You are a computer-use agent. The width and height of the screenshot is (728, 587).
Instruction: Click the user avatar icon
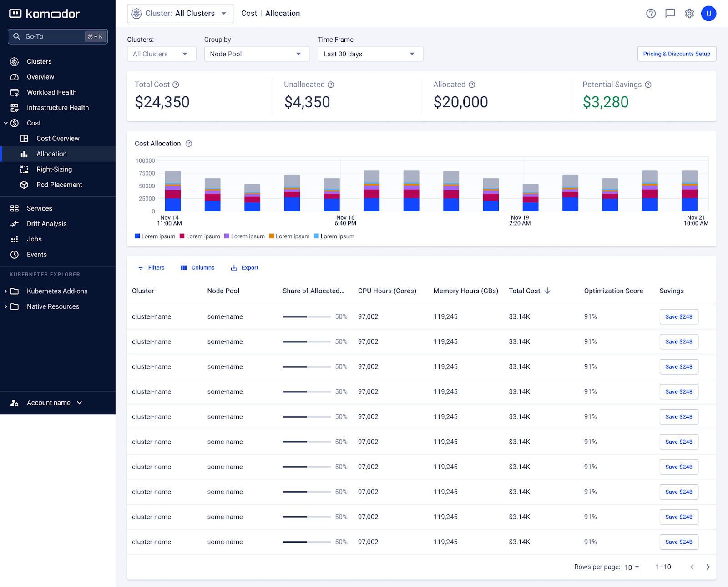tap(708, 14)
